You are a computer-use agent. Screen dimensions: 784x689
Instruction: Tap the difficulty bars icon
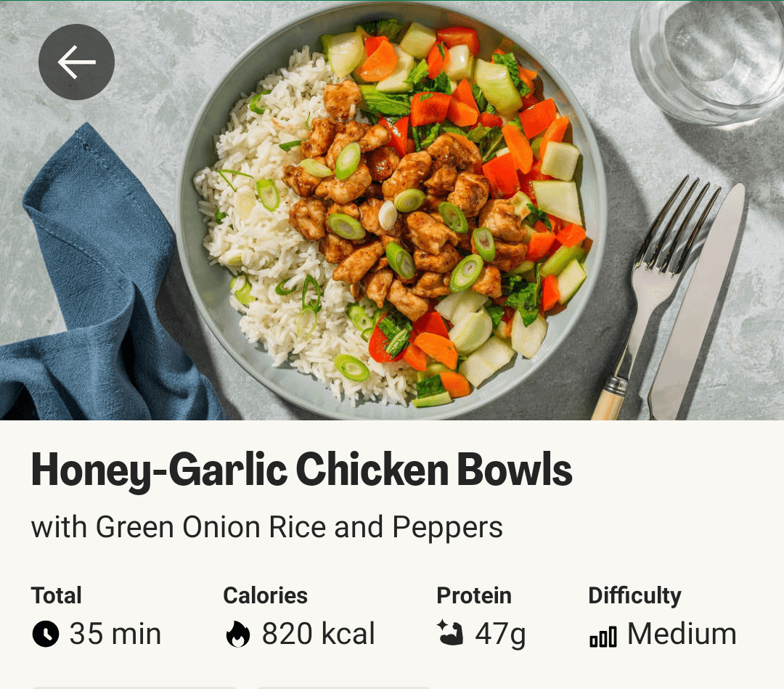pos(603,637)
